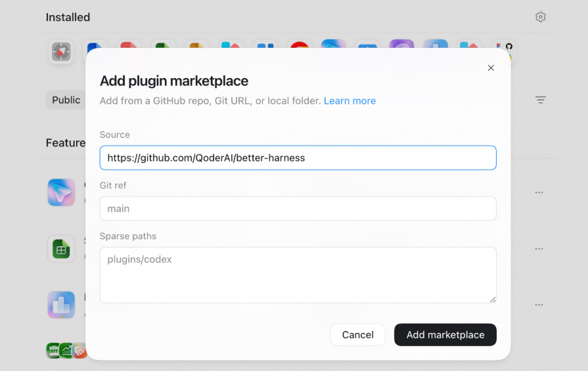
Task: Grab the Sparse paths resize handle
Action: pos(493,299)
